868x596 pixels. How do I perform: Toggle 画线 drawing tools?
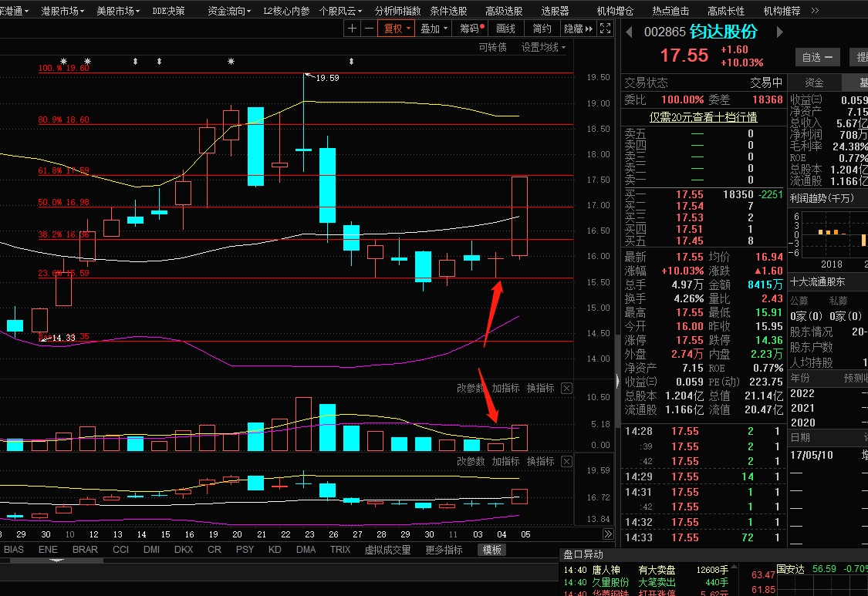(x=505, y=29)
